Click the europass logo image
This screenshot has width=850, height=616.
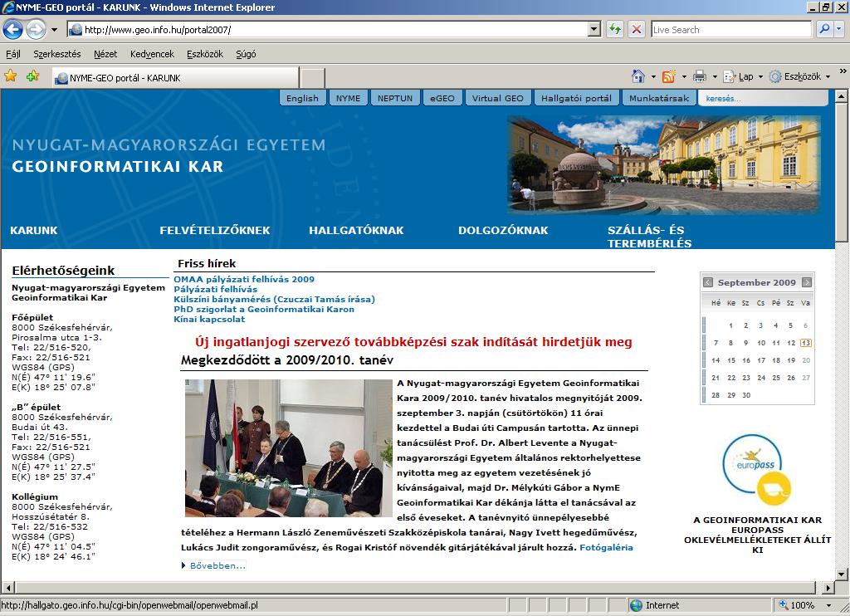point(758,470)
